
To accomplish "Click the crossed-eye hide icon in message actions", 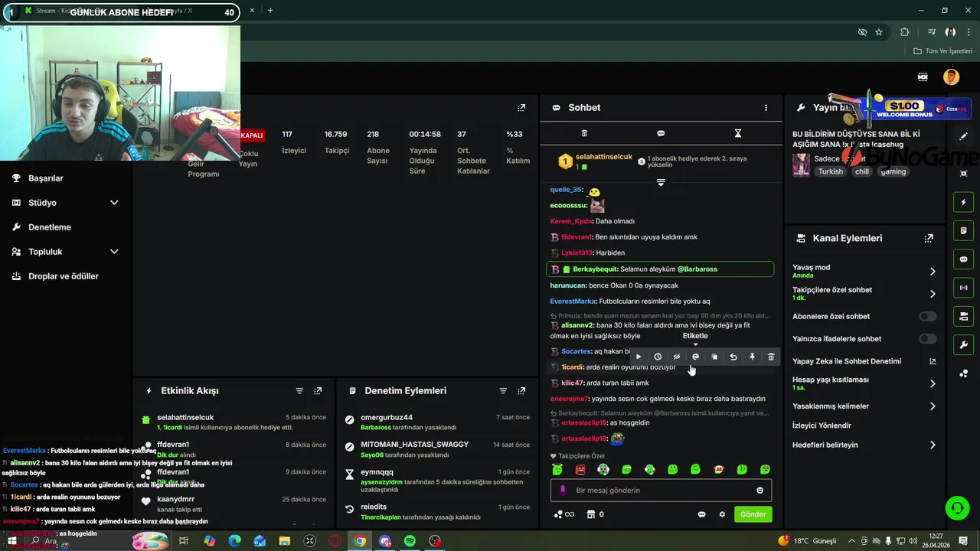I will [x=676, y=357].
